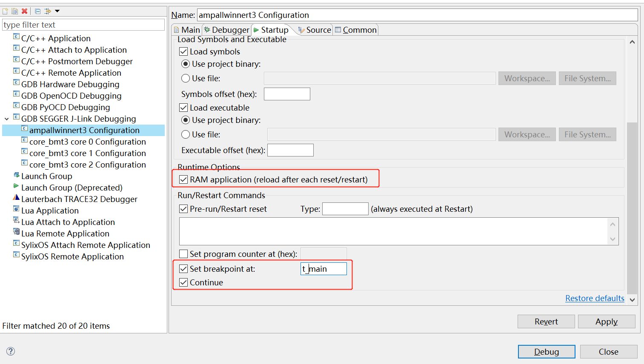Click the GDB SEGGER J-Link Debugging icon
This screenshot has width=644, height=364.
coord(16,117)
